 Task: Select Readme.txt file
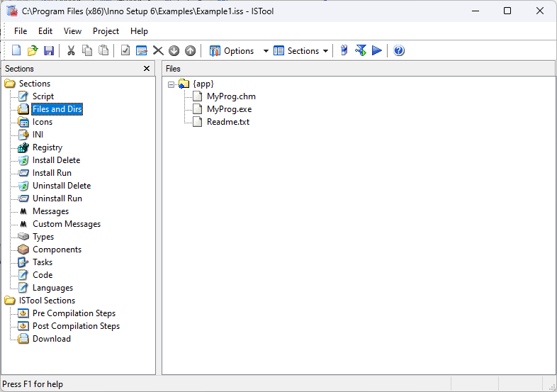pos(228,122)
